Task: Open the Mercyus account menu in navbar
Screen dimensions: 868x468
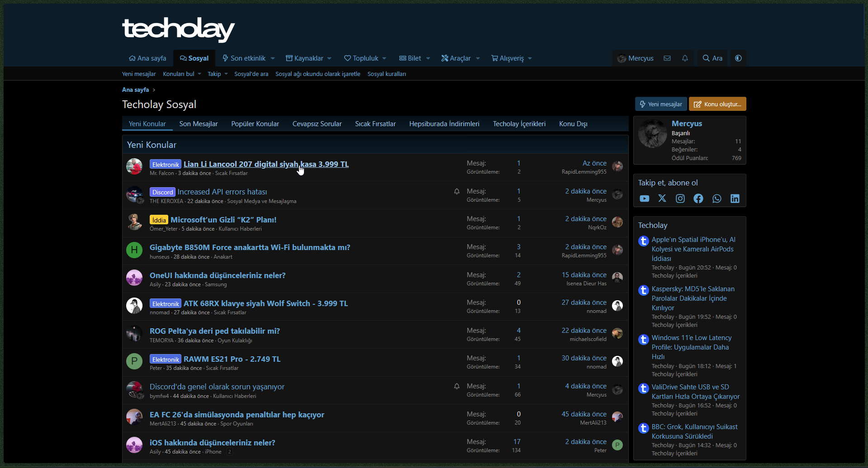Action: click(636, 58)
